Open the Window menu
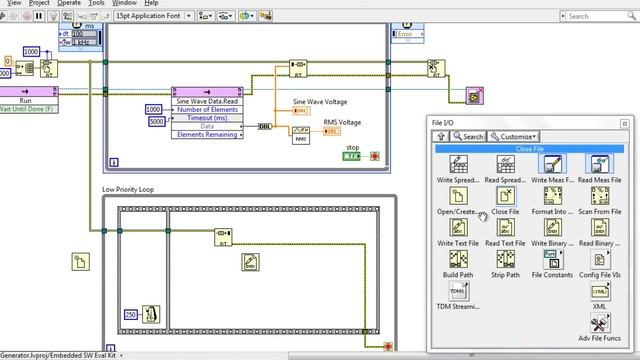640x360 pixels. pos(124,3)
